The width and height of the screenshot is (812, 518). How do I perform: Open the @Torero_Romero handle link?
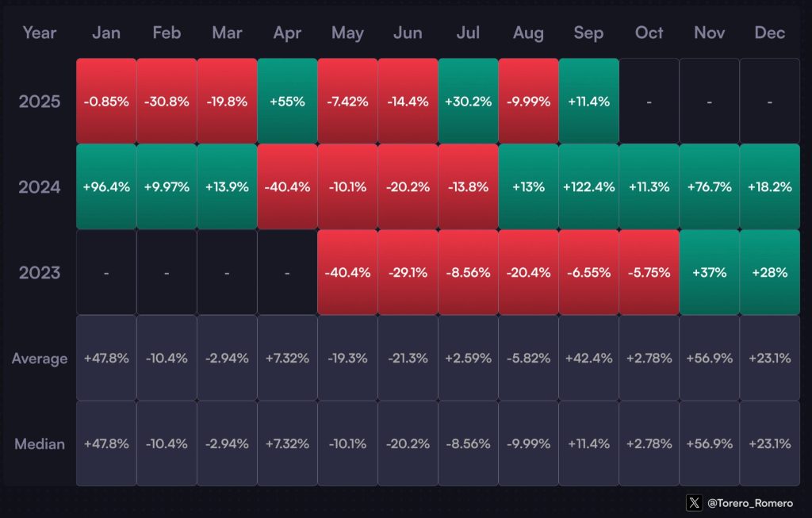(x=749, y=502)
